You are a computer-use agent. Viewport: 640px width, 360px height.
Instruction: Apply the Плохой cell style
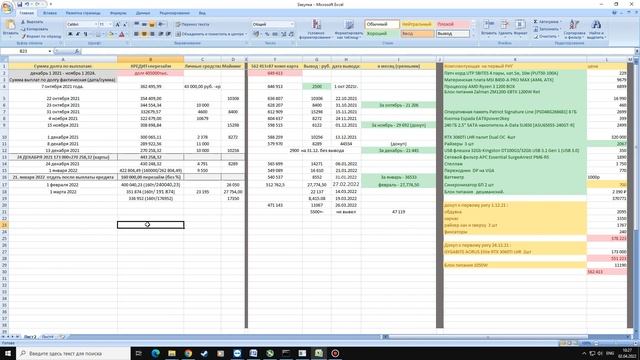click(x=452, y=24)
